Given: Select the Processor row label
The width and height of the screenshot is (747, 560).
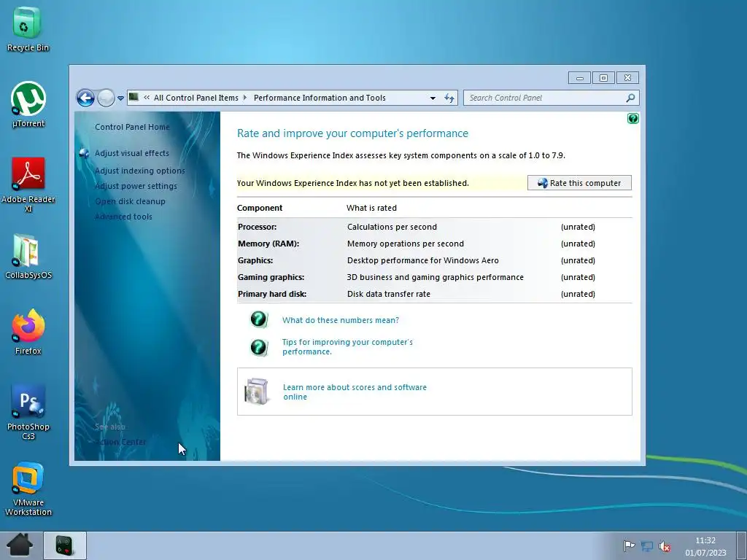Looking at the screenshot, I should [x=258, y=227].
